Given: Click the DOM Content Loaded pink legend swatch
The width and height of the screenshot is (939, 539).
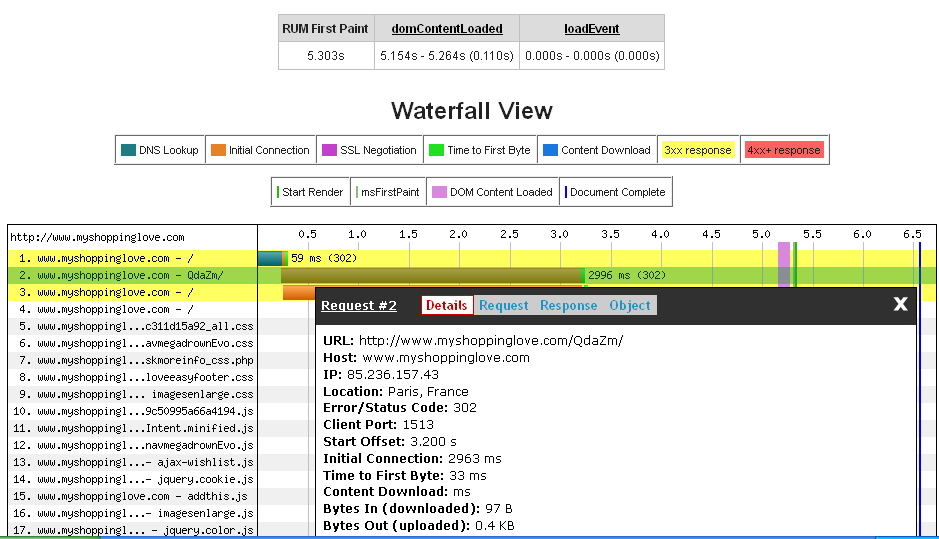Looking at the screenshot, I should 440,192.
